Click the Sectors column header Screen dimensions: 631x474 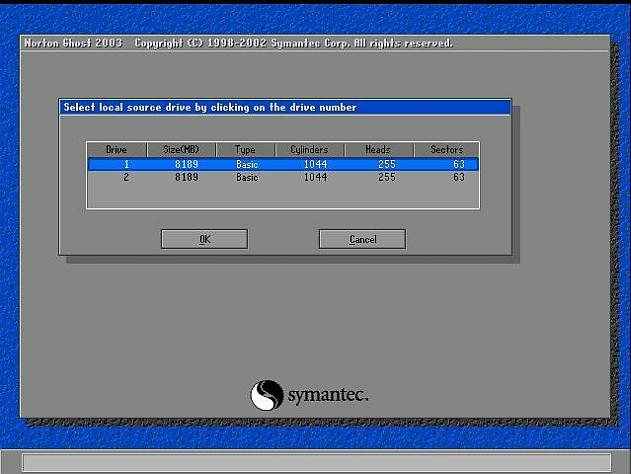click(447, 150)
